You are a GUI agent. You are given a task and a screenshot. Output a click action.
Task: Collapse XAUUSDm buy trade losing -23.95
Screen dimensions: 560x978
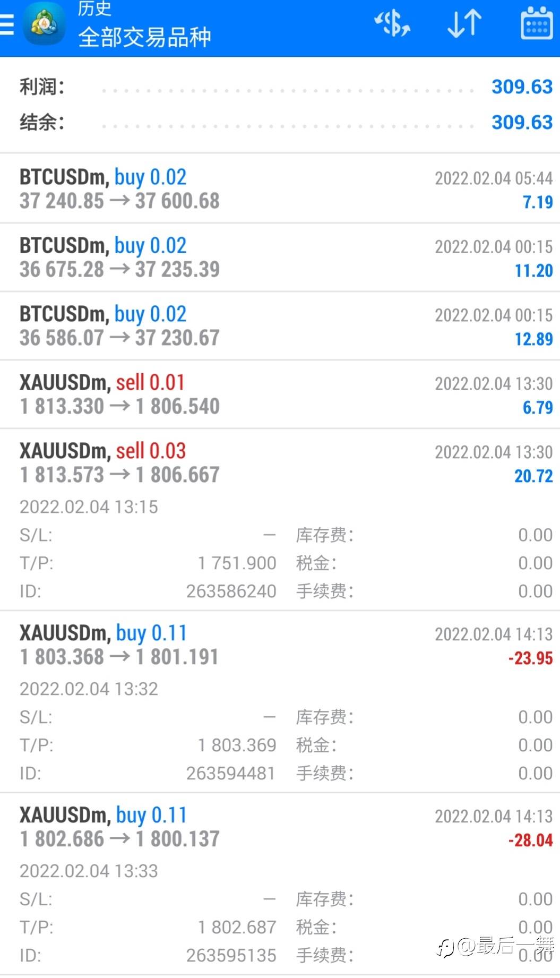click(280, 645)
